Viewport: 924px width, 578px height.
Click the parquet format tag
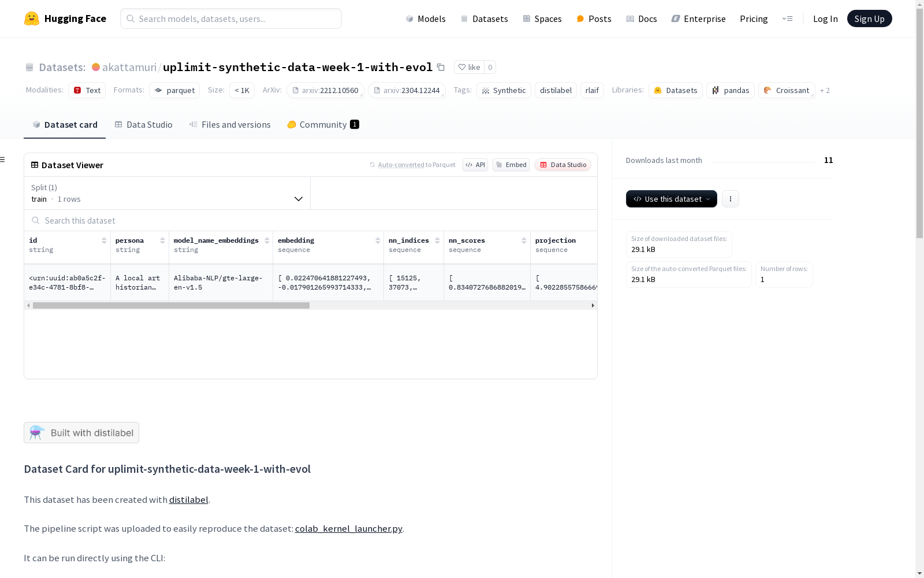174,90
